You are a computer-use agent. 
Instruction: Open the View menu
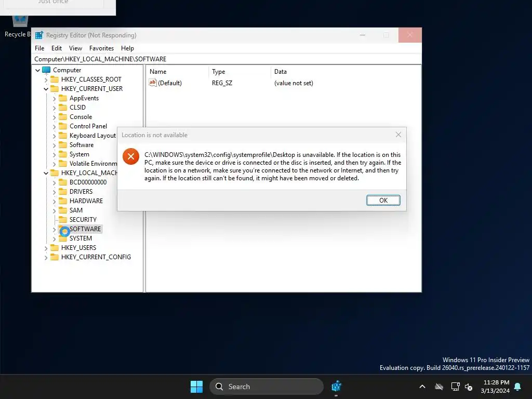tap(75, 48)
